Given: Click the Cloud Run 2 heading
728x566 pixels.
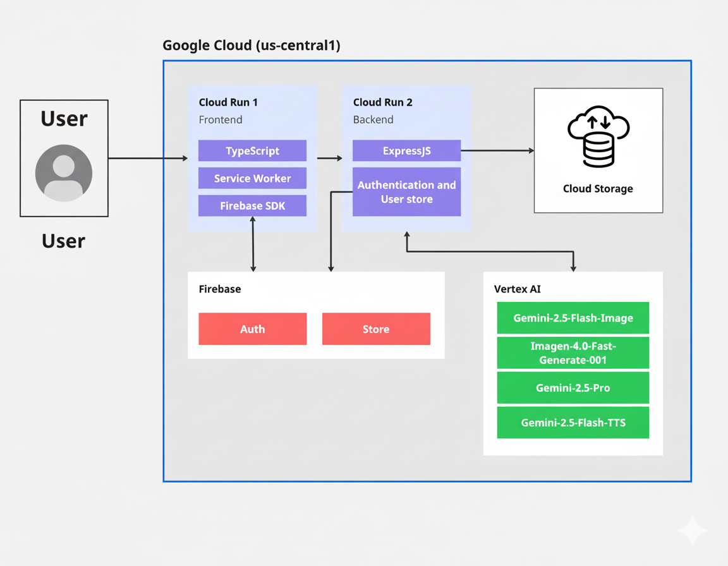Looking at the screenshot, I should [x=382, y=102].
